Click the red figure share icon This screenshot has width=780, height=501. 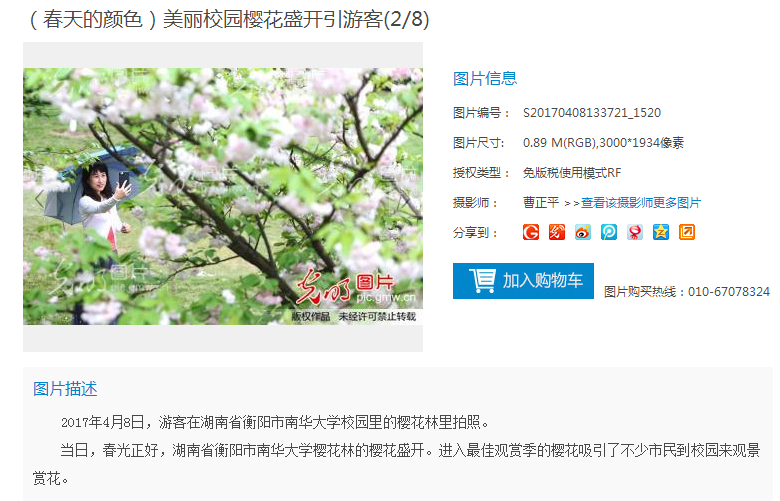[635, 232]
